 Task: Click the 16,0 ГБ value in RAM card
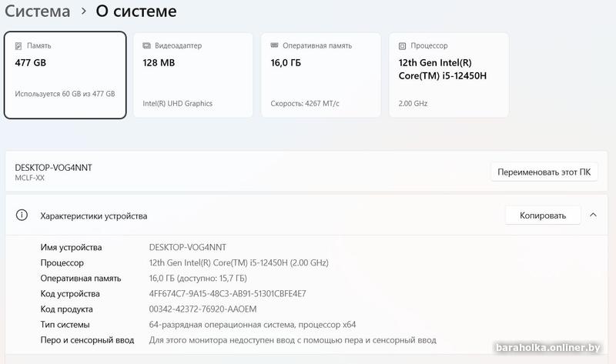(x=286, y=63)
